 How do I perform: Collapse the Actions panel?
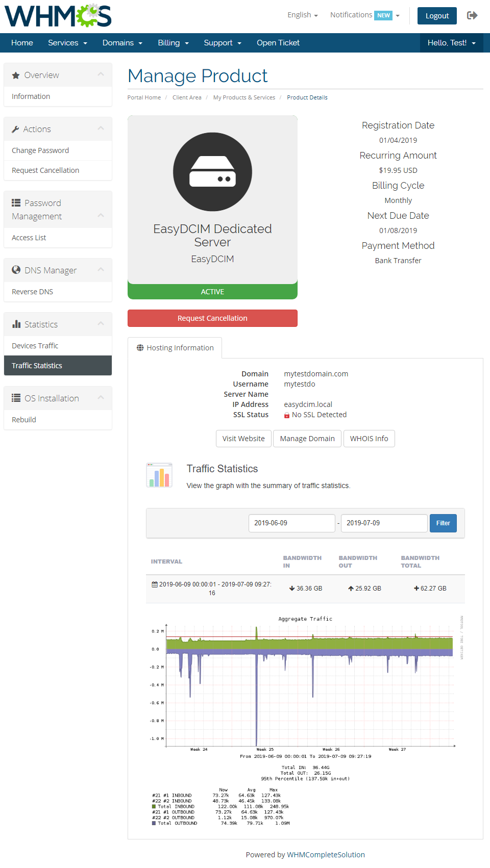click(101, 129)
